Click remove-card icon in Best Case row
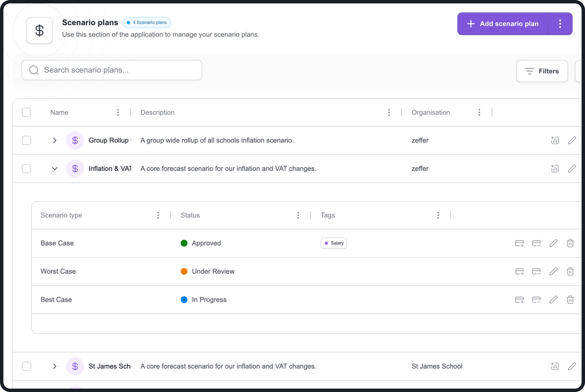 [x=536, y=300]
